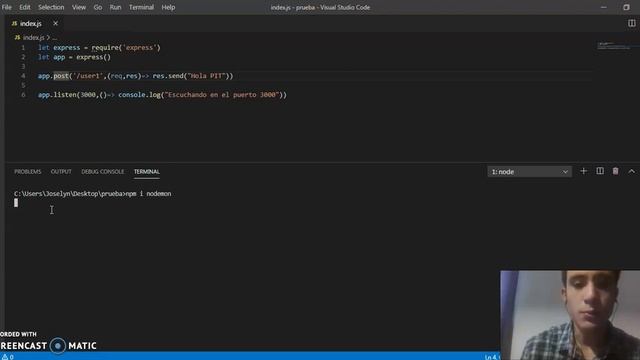
Task: Open the Run menu
Action: tap(115, 7)
